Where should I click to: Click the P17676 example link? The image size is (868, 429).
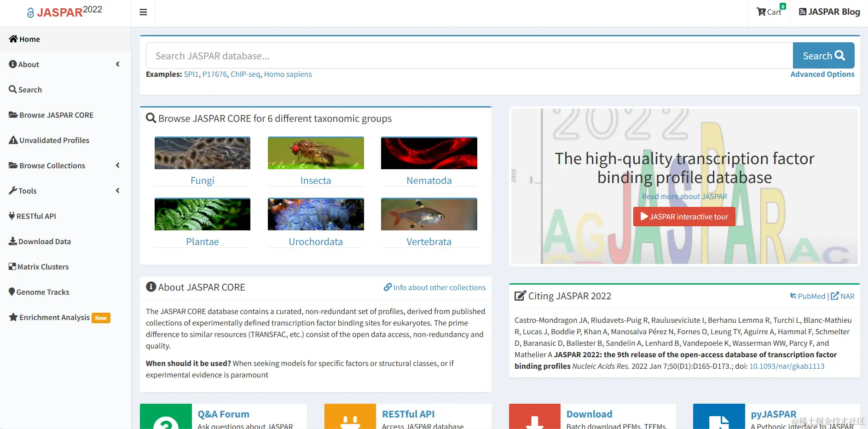[214, 74]
